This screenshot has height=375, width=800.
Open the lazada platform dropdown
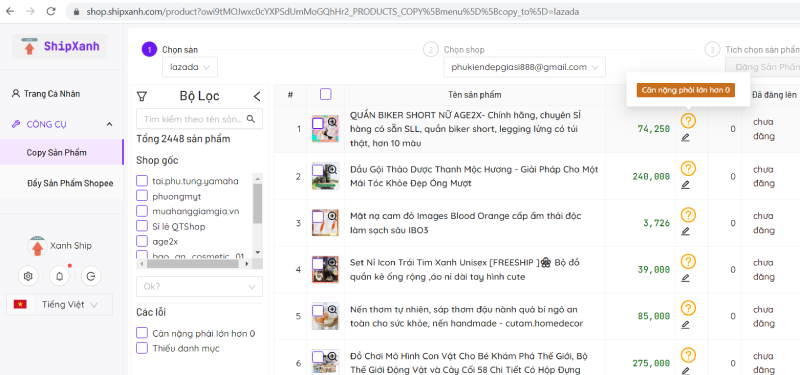[x=190, y=67]
